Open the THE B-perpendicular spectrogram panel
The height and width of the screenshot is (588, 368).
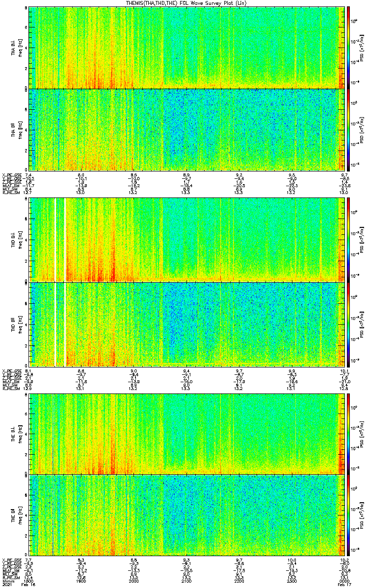point(186,433)
